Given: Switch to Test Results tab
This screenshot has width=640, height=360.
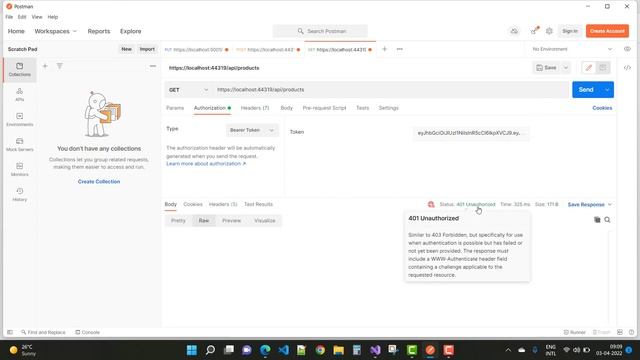Looking at the screenshot, I should click(258, 204).
